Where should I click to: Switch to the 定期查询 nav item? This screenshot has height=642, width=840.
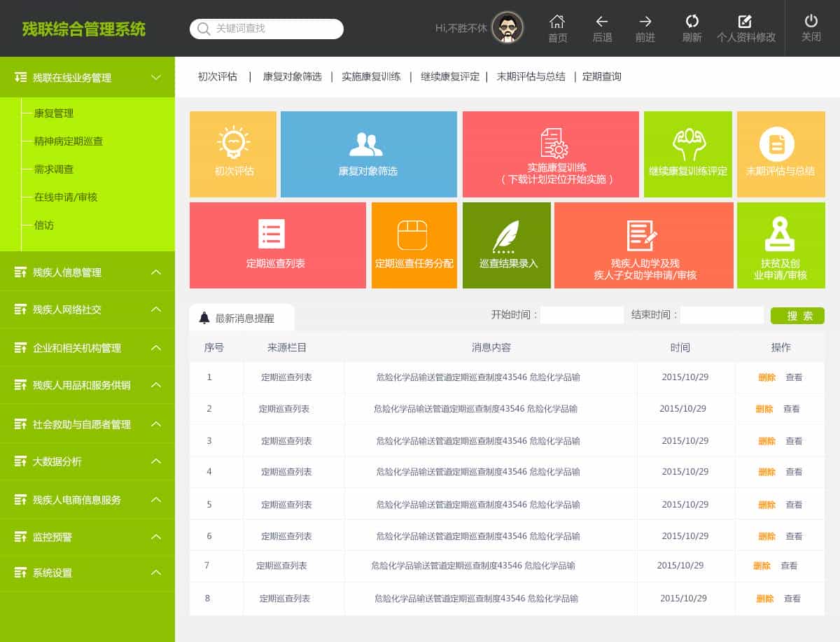pos(602,76)
